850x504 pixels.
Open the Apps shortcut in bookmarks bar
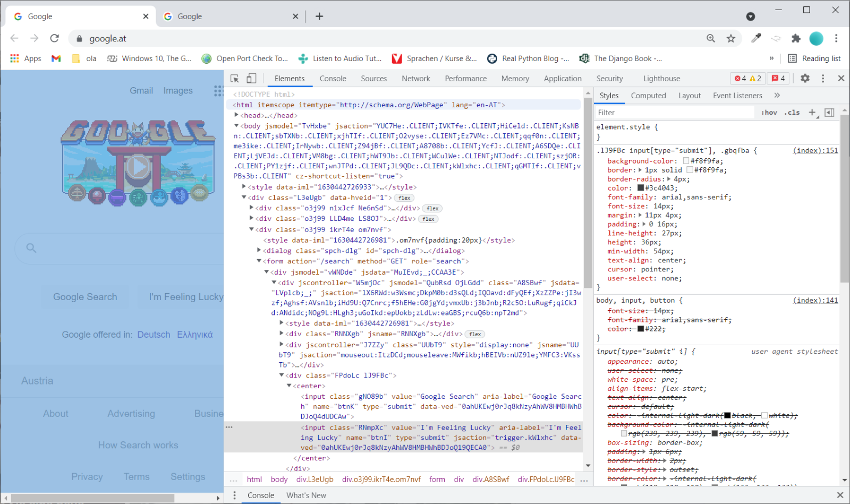(25, 58)
